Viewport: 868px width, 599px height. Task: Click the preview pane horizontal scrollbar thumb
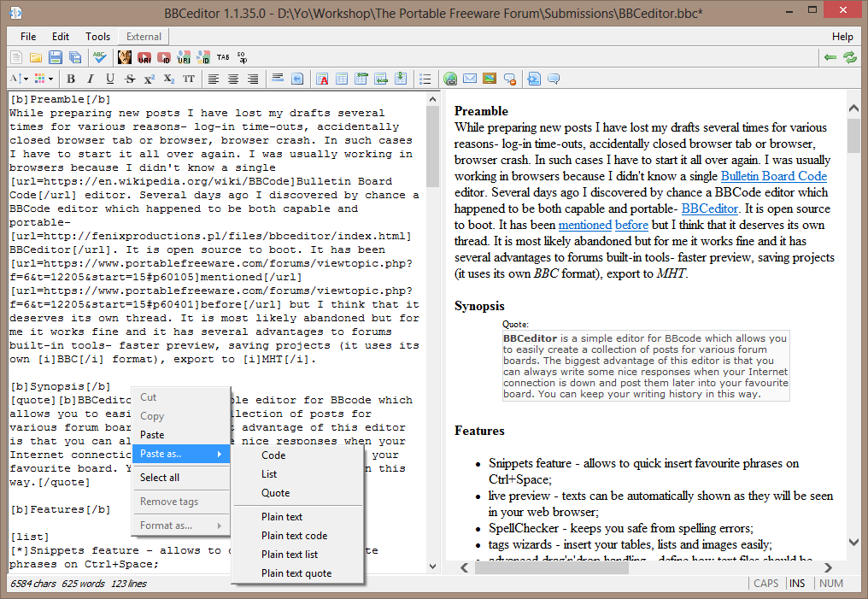pos(552,567)
